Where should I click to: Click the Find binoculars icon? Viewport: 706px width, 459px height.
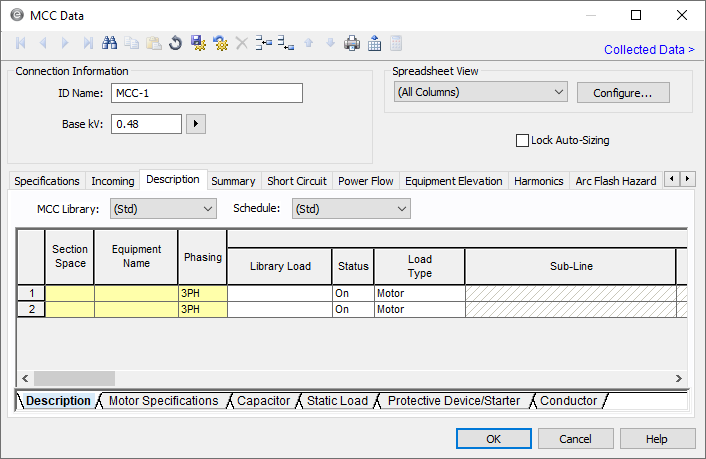[x=110, y=43]
